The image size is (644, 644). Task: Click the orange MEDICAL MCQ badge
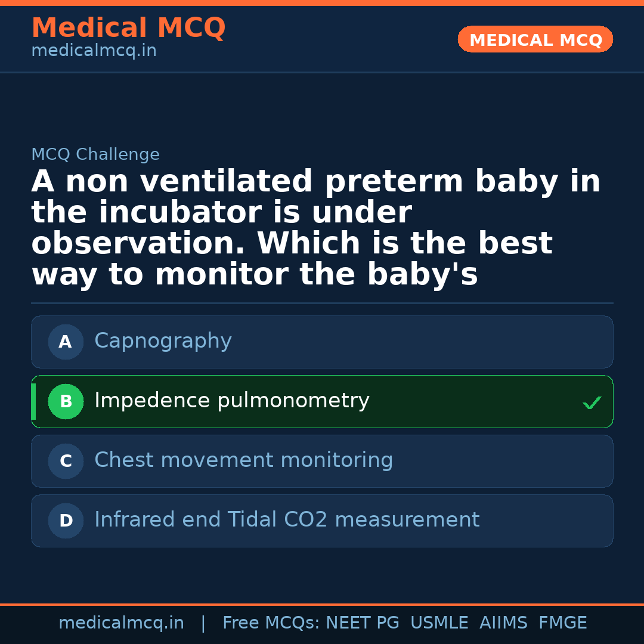tap(535, 40)
